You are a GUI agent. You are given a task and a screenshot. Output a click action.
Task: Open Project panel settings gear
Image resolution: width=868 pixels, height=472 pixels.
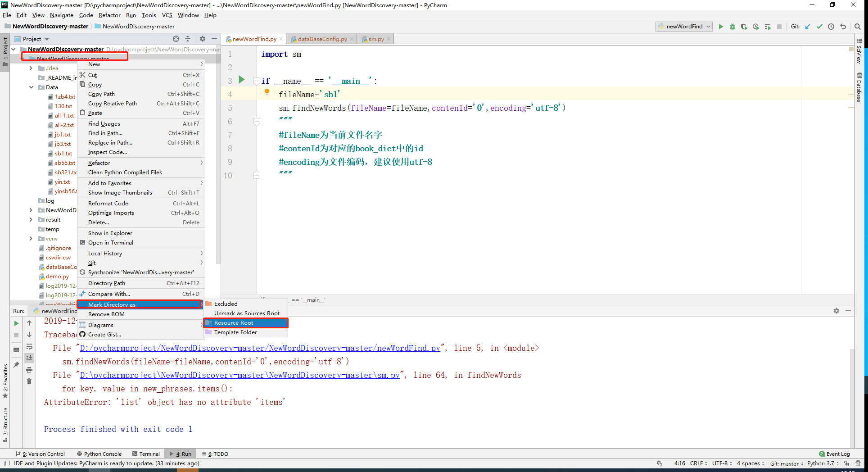click(203, 39)
